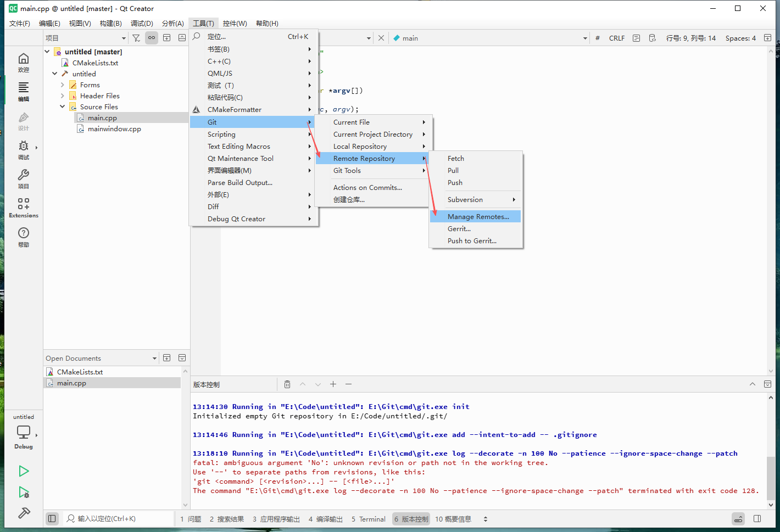Select Push to Gerrit... entry

pos(475,240)
